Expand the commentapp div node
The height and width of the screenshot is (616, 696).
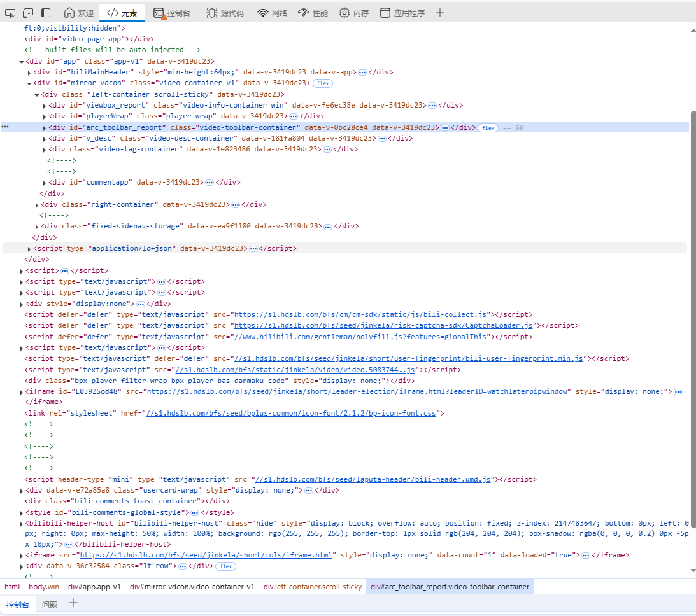(x=45, y=183)
